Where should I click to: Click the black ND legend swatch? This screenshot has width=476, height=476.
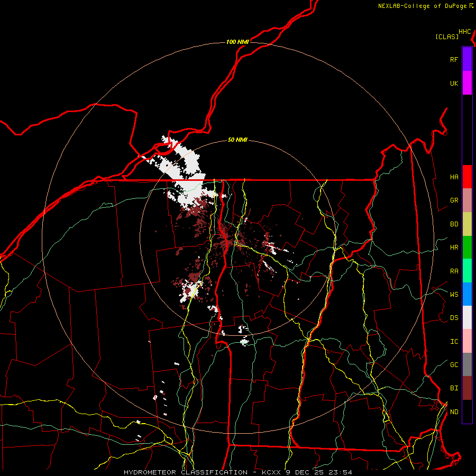[467, 411]
